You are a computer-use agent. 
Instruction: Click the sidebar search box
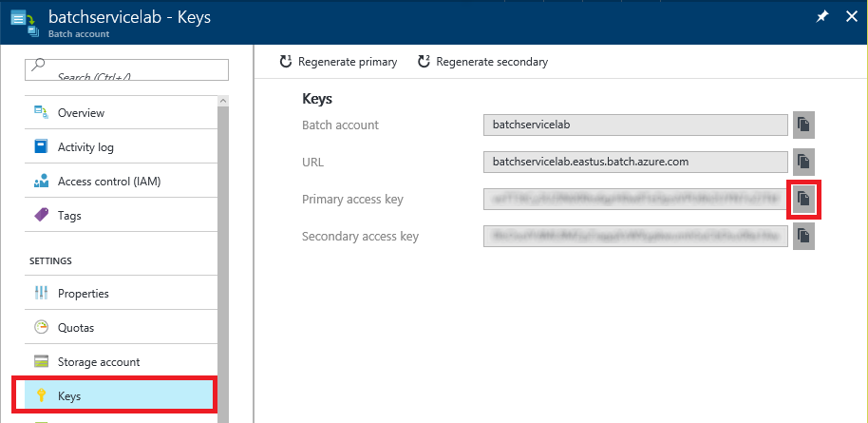[126, 69]
